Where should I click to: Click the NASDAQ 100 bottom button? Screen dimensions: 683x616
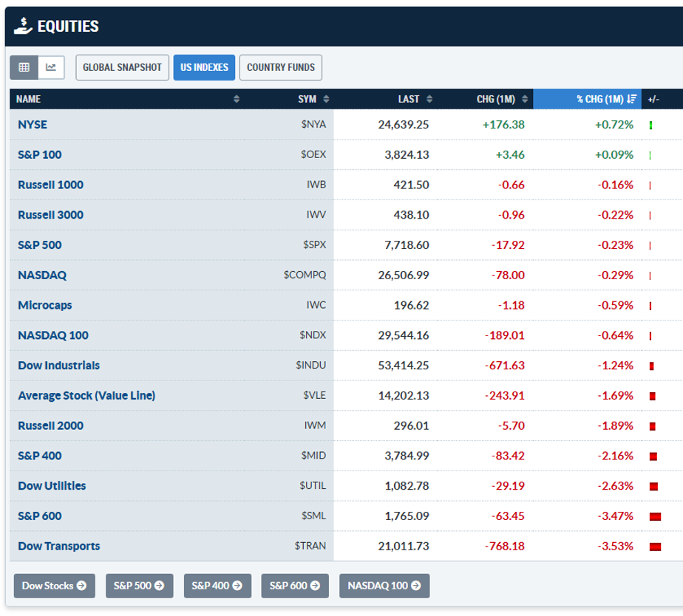pyautogui.click(x=384, y=586)
